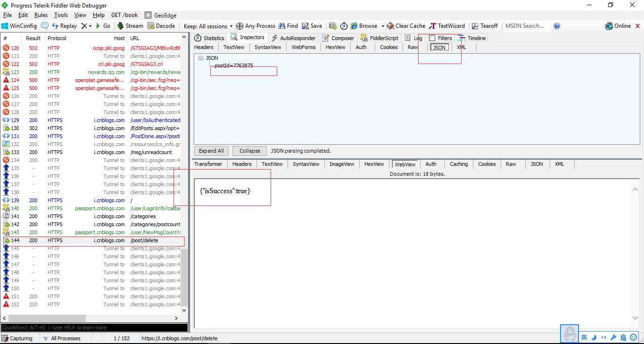Image resolution: width=644 pixels, height=344 pixels.
Task: Open the View menu
Action: point(81,15)
